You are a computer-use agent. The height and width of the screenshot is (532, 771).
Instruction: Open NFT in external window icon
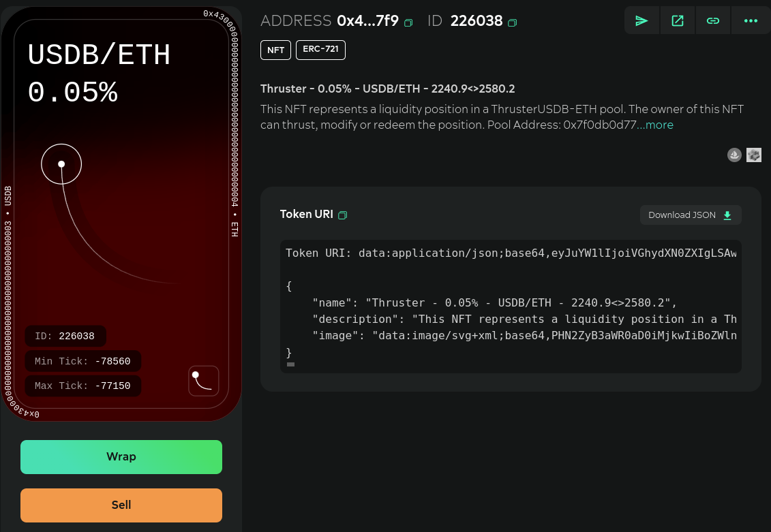tap(678, 20)
